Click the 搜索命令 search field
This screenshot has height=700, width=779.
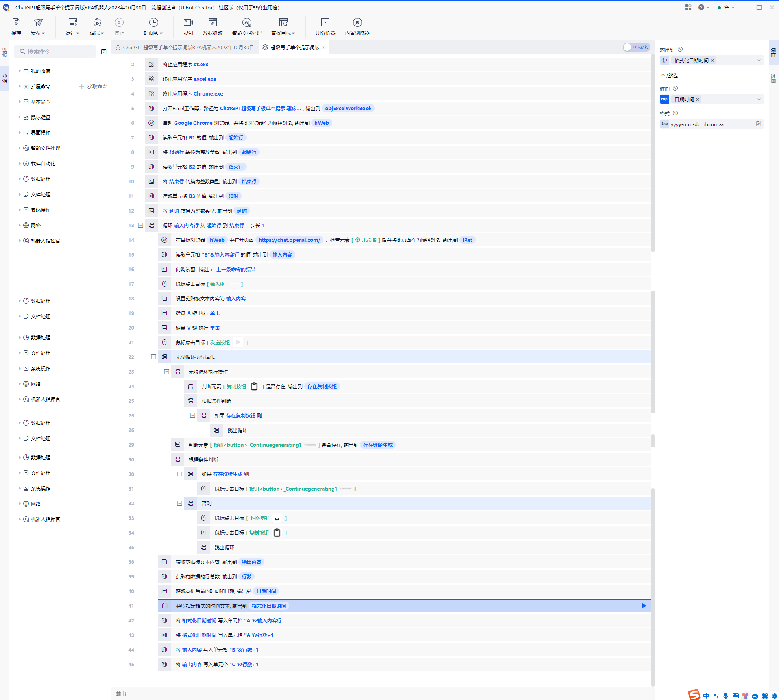point(56,52)
